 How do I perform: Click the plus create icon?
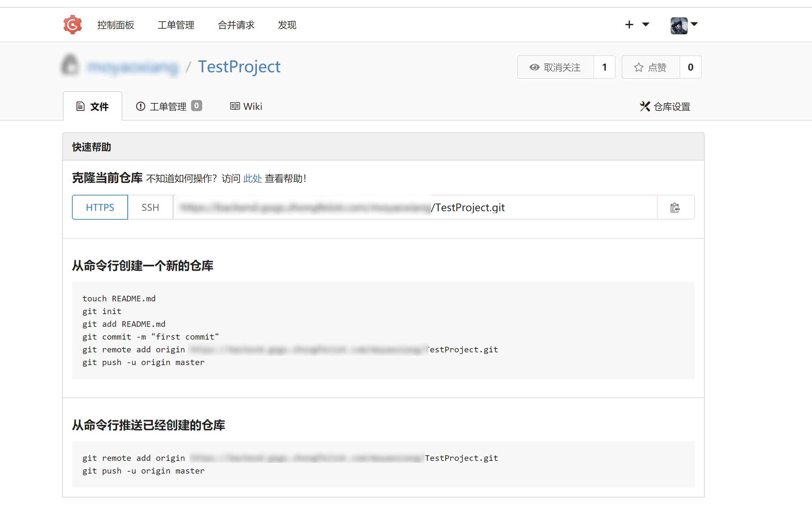629,25
